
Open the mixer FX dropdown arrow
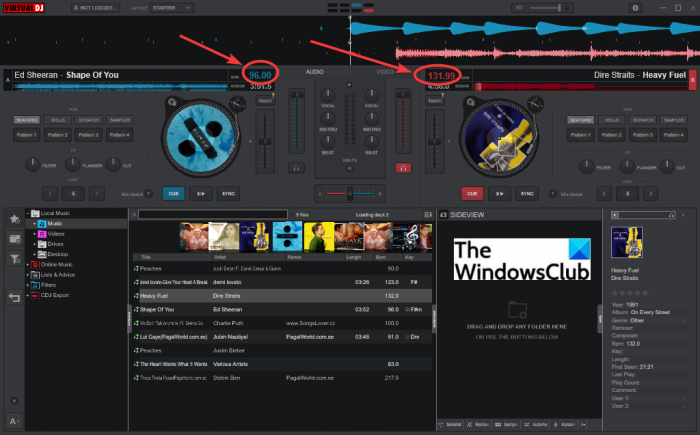(x=349, y=85)
